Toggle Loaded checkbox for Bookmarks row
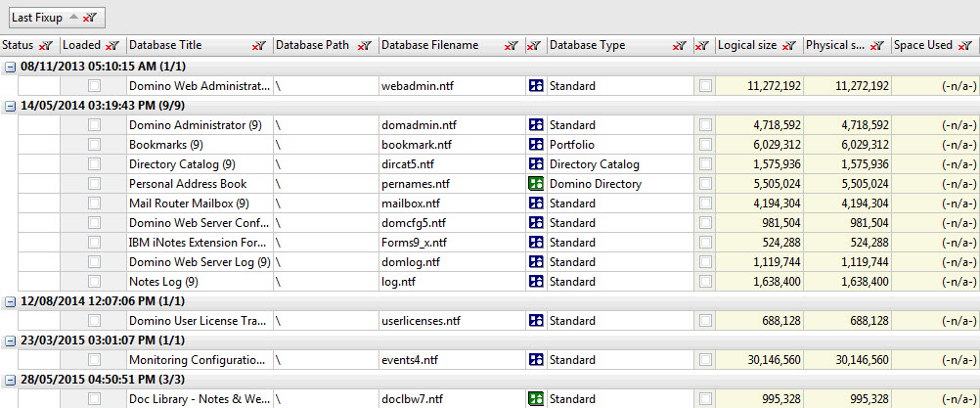 [x=94, y=145]
